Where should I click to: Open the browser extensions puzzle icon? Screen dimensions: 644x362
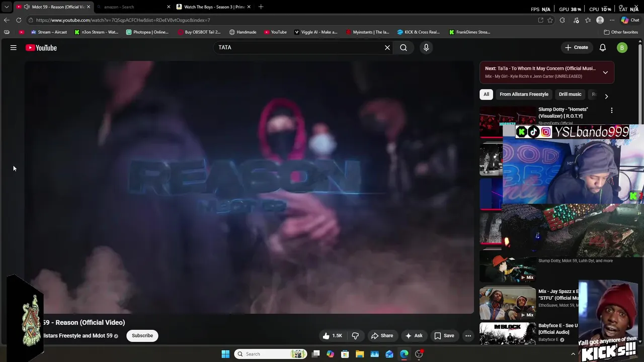click(x=562, y=20)
